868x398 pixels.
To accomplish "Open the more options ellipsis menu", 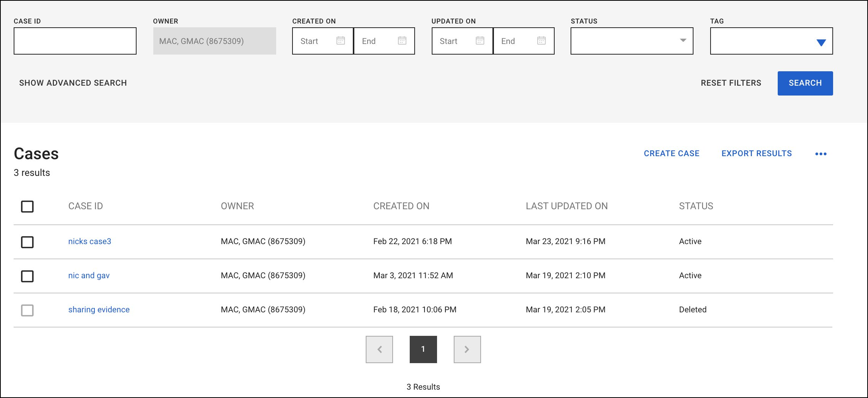I will pyautogui.click(x=821, y=154).
